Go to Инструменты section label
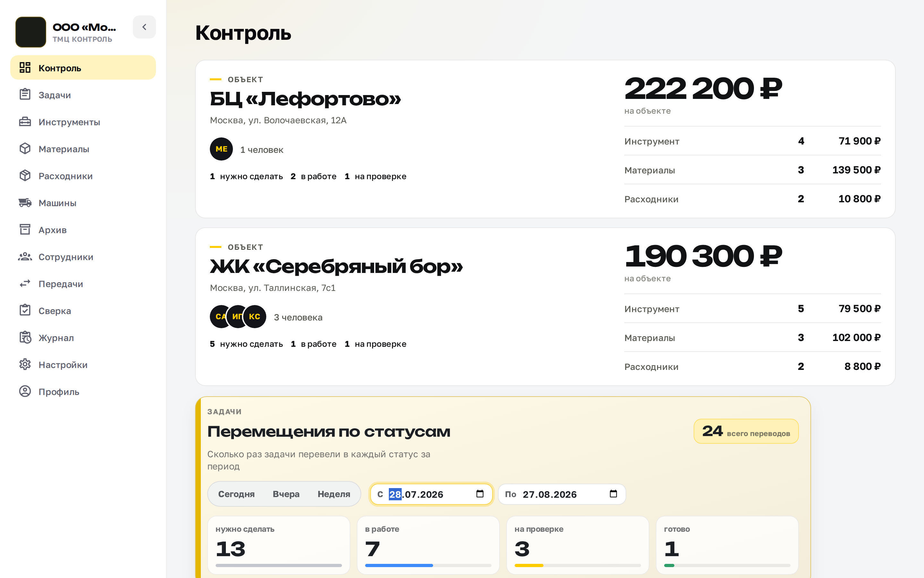924x578 pixels. click(69, 122)
